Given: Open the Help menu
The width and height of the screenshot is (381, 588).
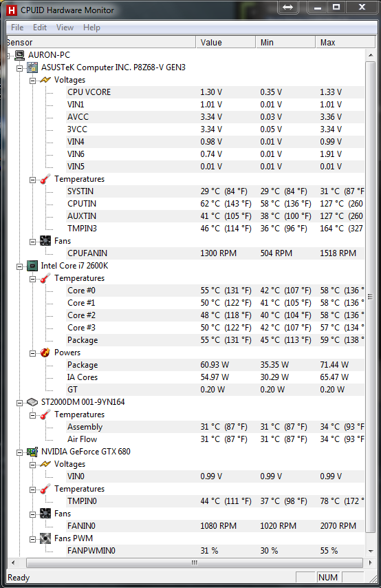Looking at the screenshot, I should [x=91, y=28].
